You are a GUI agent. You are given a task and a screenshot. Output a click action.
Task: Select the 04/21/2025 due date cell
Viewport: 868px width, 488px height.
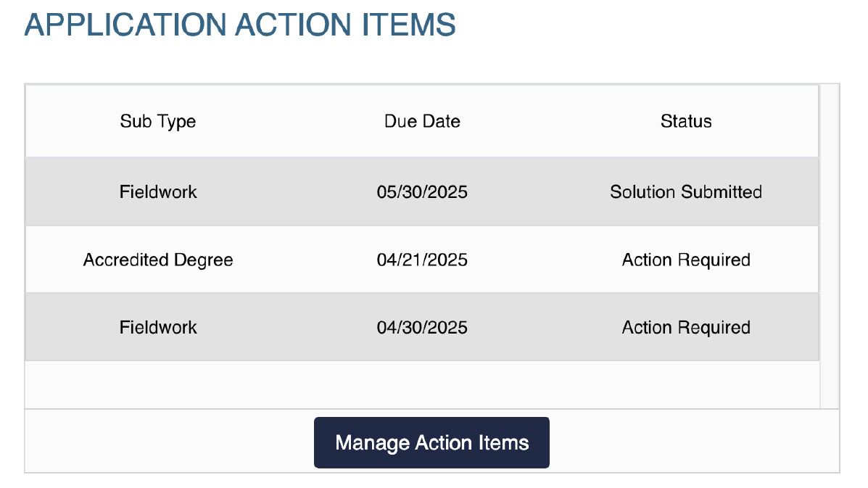pos(422,260)
